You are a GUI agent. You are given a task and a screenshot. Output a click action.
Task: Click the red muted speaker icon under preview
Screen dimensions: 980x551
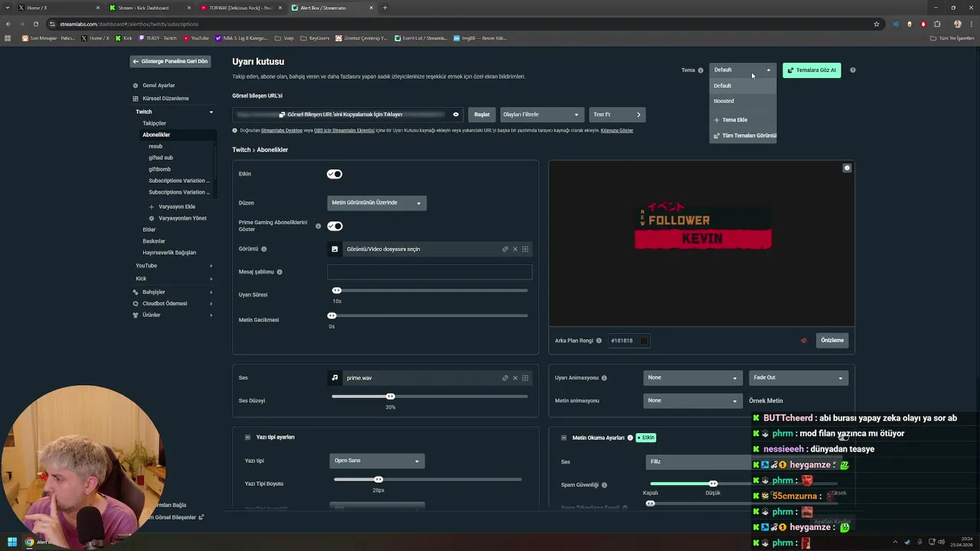804,341
